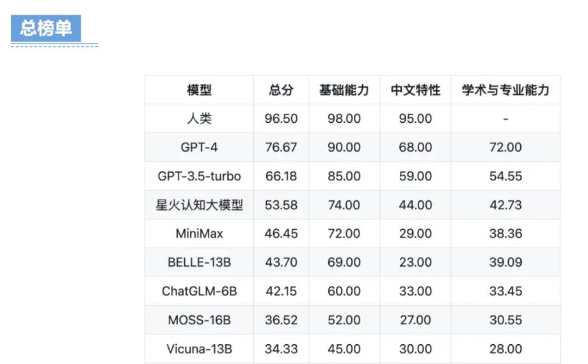Click the 学术与专业能力 column header
This screenshot has height=364, width=588.
point(505,90)
